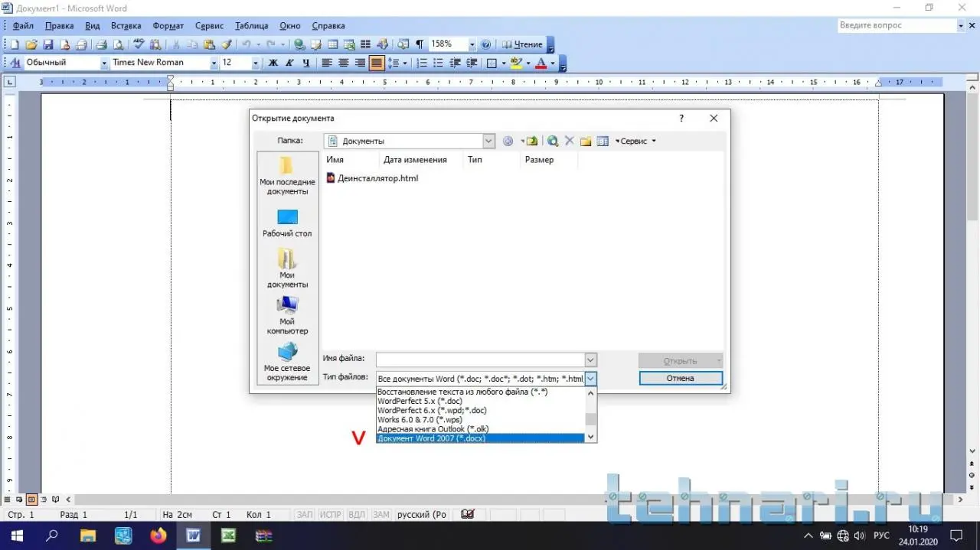
Task: Toggle the paragraph marks ¶ icon
Action: pyautogui.click(x=419, y=44)
